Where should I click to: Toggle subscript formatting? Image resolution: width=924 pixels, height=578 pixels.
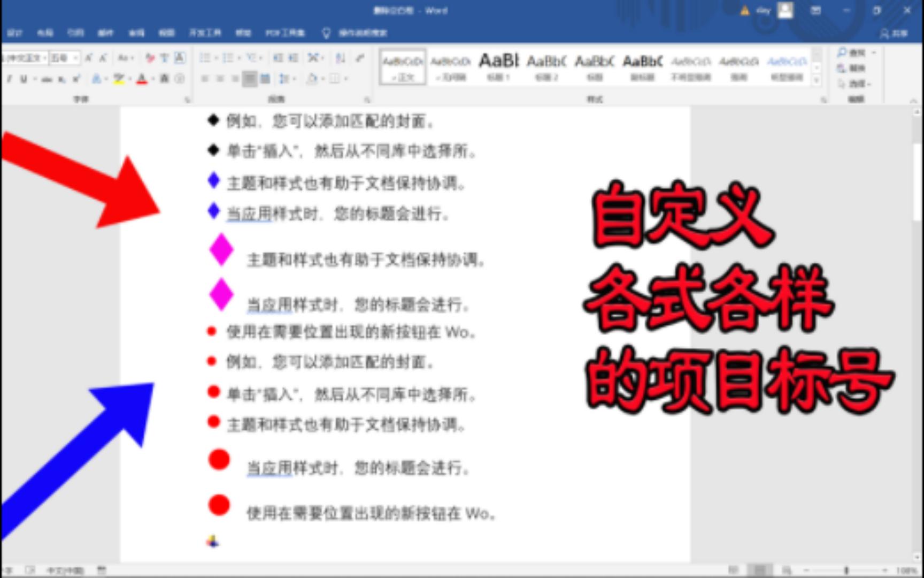(62, 79)
